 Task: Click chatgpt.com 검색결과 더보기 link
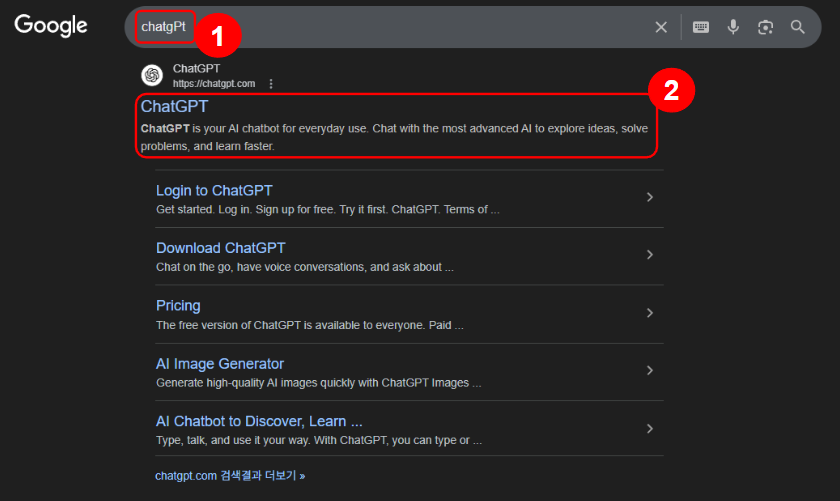click(x=230, y=476)
